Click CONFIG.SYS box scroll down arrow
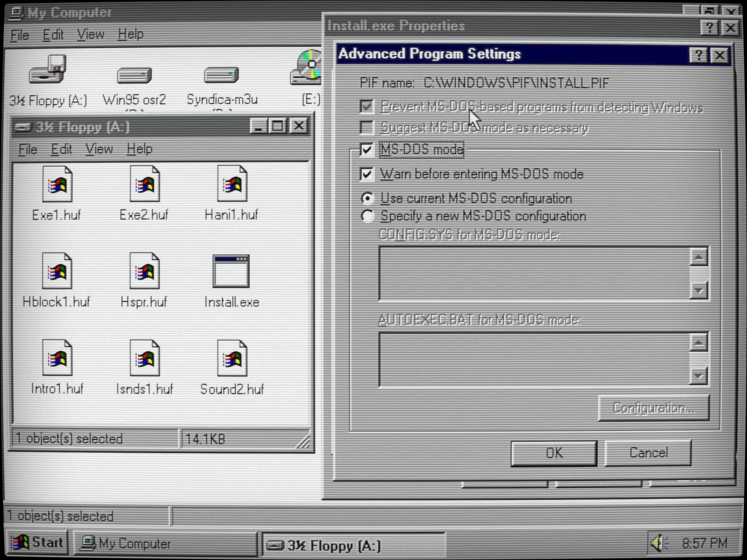 pyautogui.click(x=698, y=291)
